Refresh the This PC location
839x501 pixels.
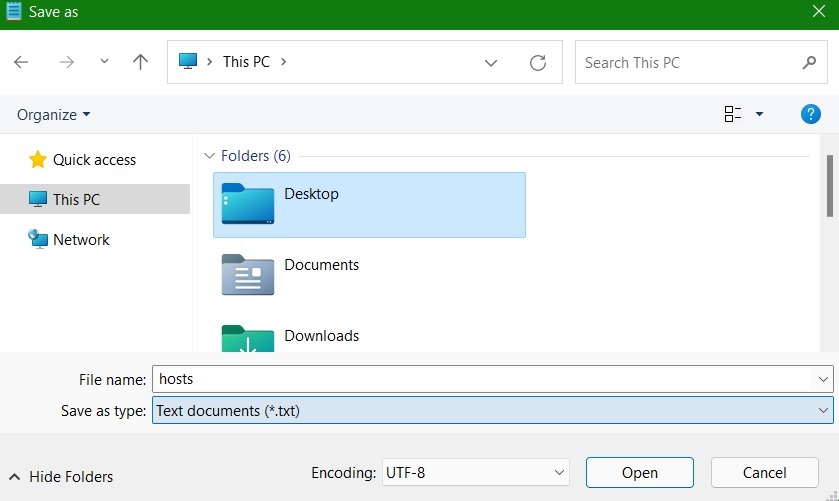coord(538,63)
